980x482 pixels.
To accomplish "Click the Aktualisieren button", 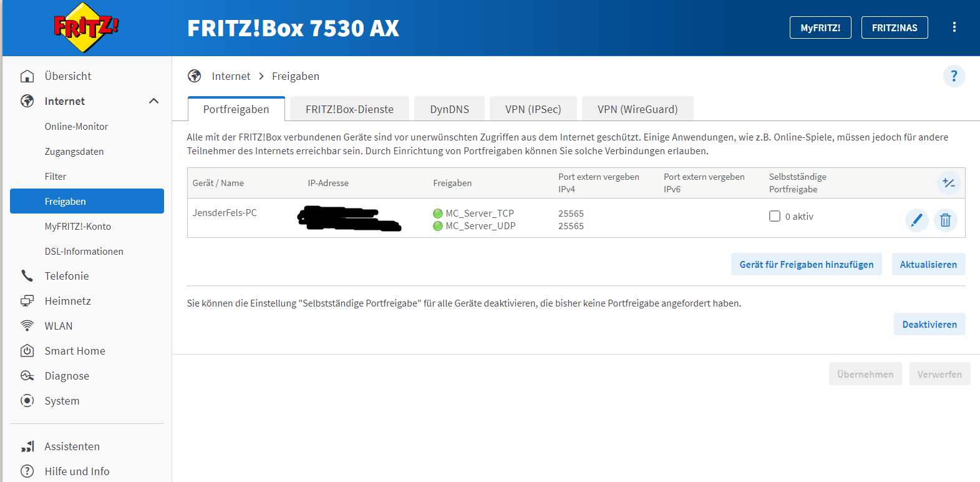I will (x=928, y=264).
